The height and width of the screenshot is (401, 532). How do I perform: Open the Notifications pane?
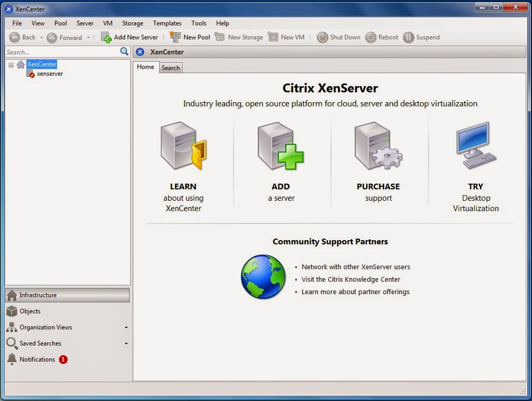(x=67, y=359)
